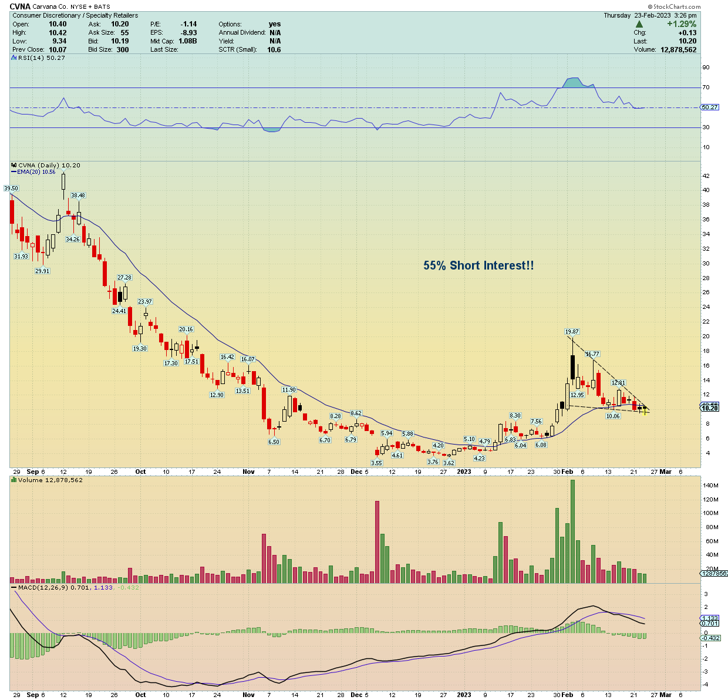Viewport: 728px width, 700px height.
Task: Click the Prev Close value 10.07
Action: (x=58, y=49)
